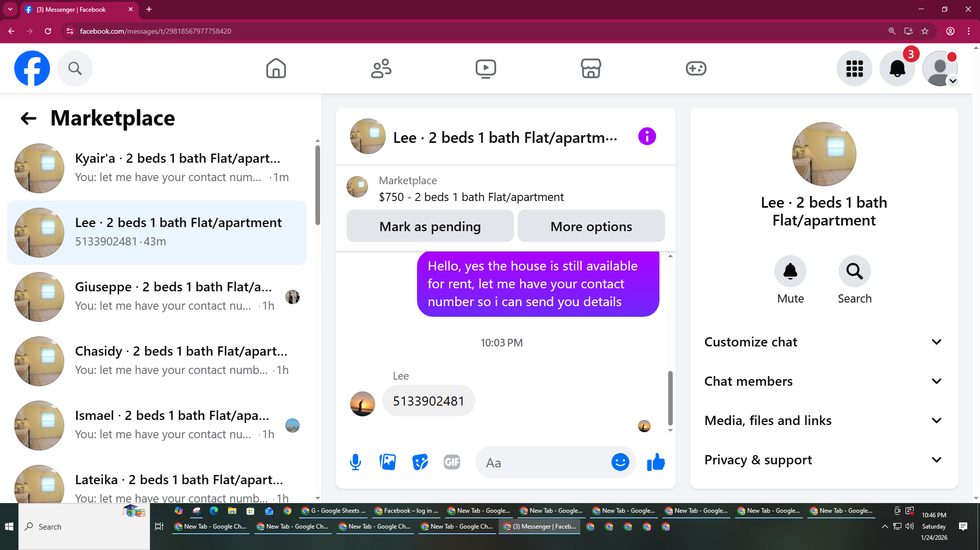Screen dimensions: 980x550
Task: Open Ismael conversation
Action: [157, 426]
